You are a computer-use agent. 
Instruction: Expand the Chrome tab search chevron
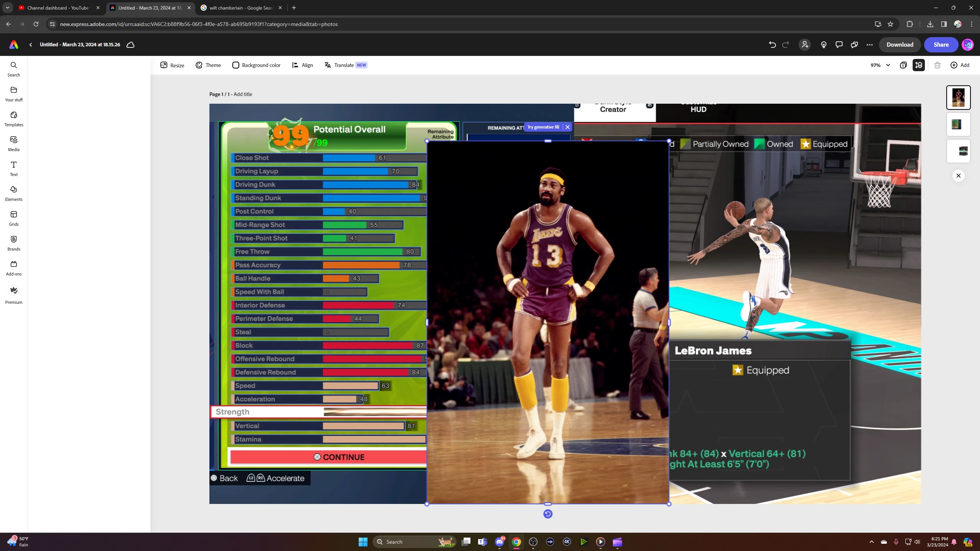(x=7, y=8)
